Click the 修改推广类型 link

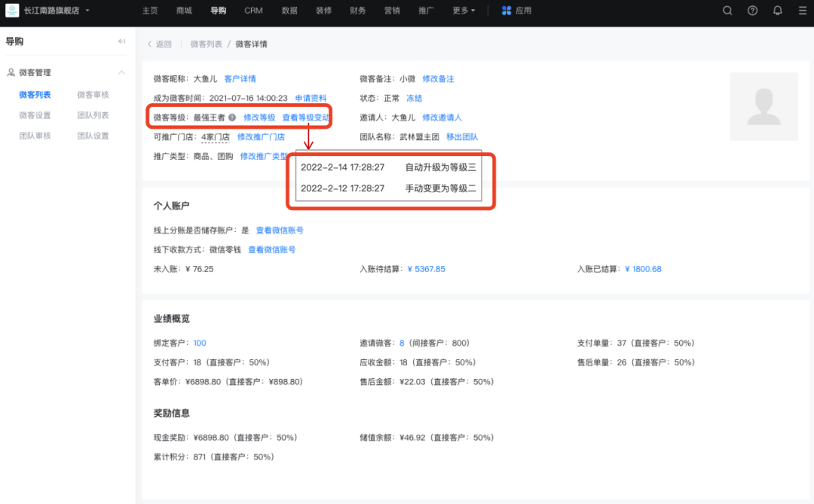[264, 156]
